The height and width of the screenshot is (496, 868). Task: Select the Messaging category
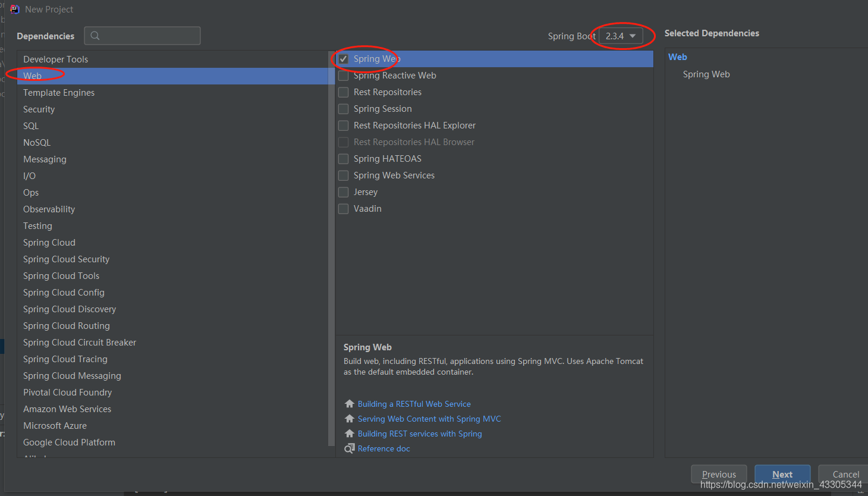[172, 159]
